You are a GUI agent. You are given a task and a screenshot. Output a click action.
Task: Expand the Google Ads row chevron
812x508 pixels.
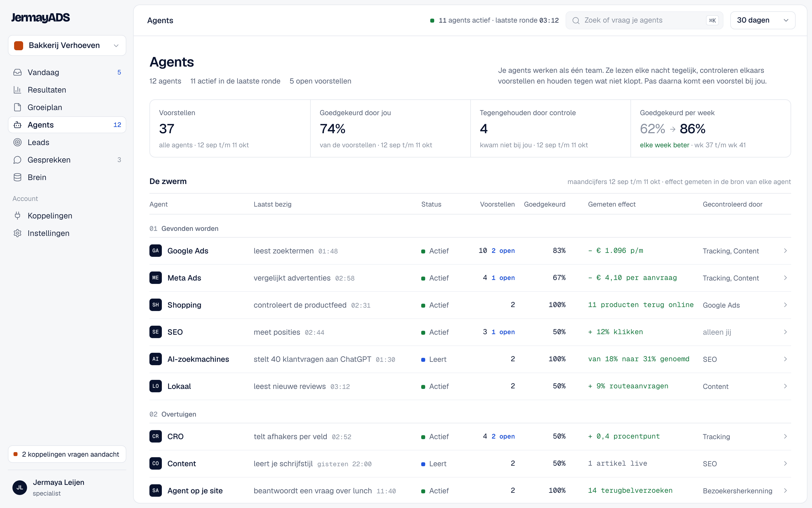click(x=785, y=251)
